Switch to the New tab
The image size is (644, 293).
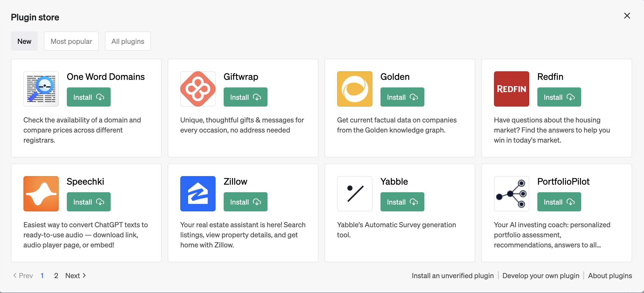pyautogui.click(x=24, y=41)
